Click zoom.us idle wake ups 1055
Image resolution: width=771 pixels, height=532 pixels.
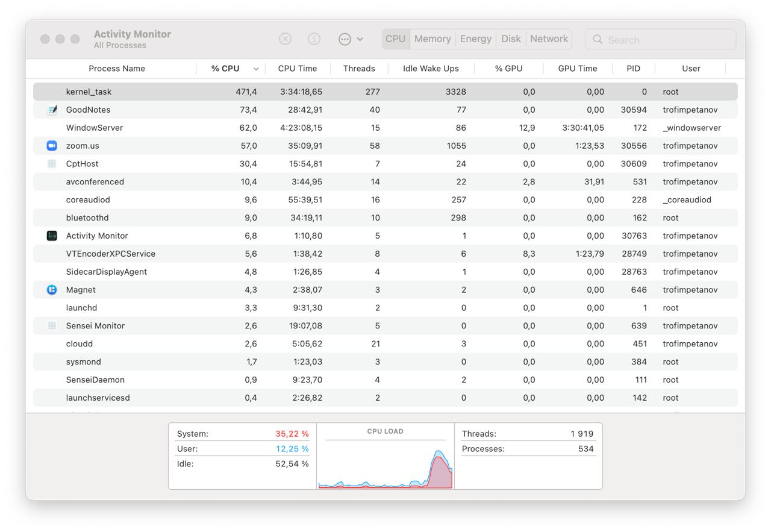tap(455, 146)
